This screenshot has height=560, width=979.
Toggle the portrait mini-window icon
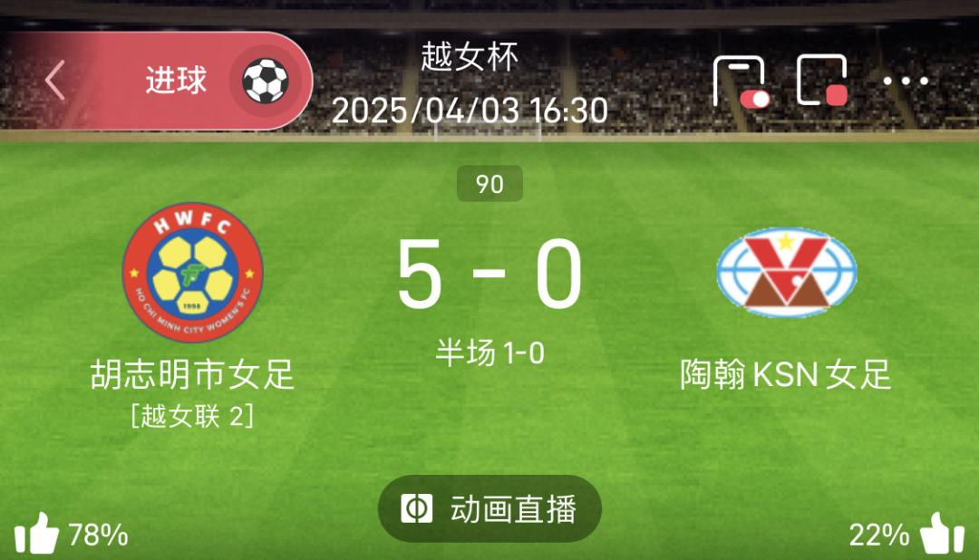pyautogui.click(x=741, y=82)
